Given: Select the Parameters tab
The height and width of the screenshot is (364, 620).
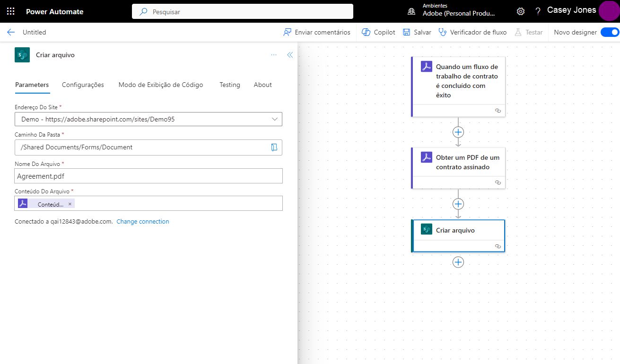Looking at the screenshot, I should coord(32,85).
